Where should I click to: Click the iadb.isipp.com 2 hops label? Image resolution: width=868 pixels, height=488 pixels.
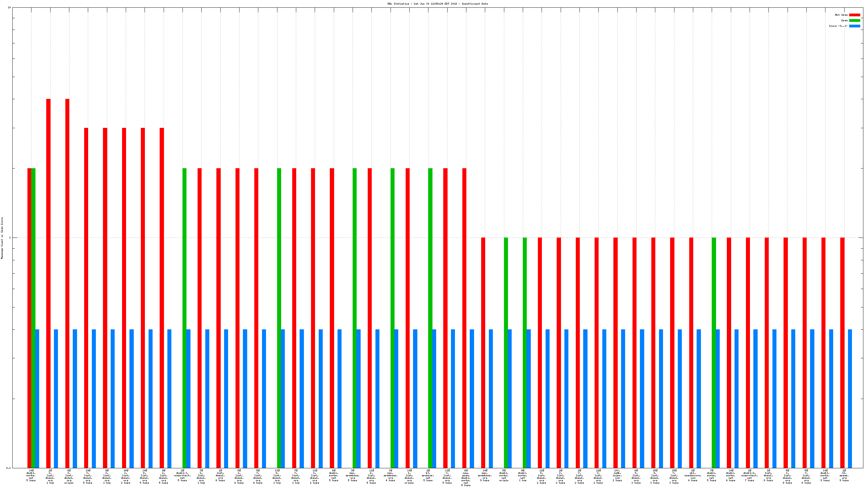pyautogui.click(x=617, y=475)
